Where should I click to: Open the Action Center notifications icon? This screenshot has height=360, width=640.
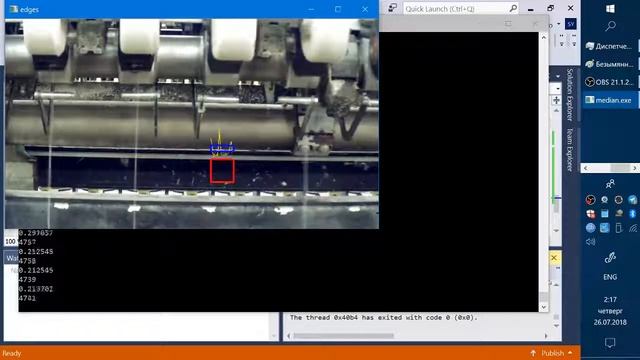[x=610, y=343]
